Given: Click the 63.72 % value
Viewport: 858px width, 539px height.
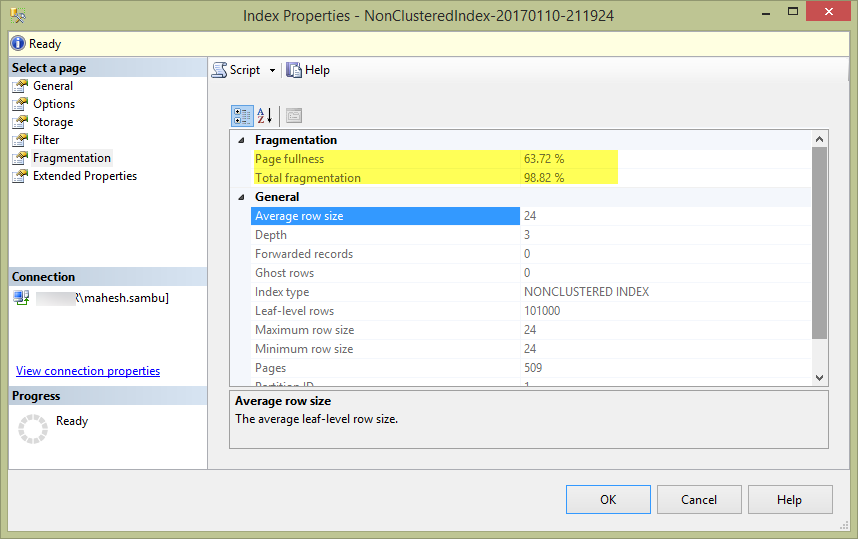Looking at the screenshot, I should click(544, 159).
